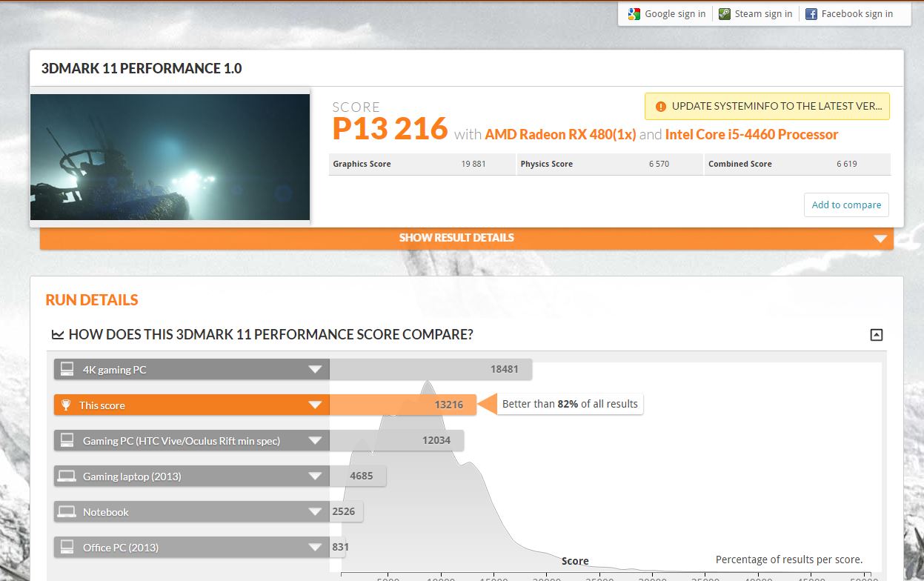
Task: Click the Combined Score value 6 619
Action: (846, 164)
